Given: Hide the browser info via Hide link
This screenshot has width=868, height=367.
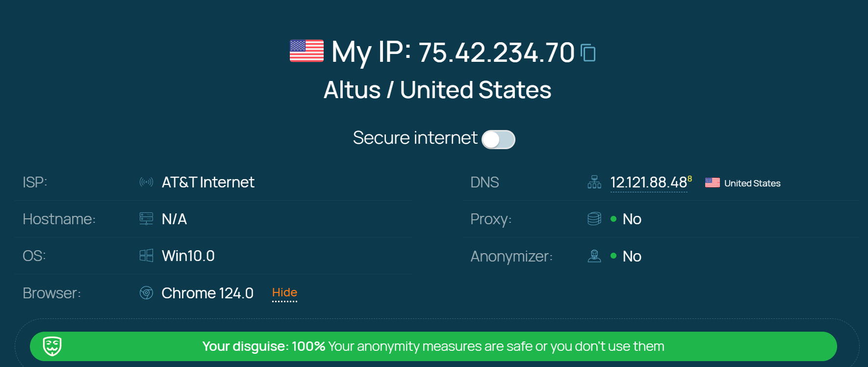Looking at the screenshot, I should [284, 292].
